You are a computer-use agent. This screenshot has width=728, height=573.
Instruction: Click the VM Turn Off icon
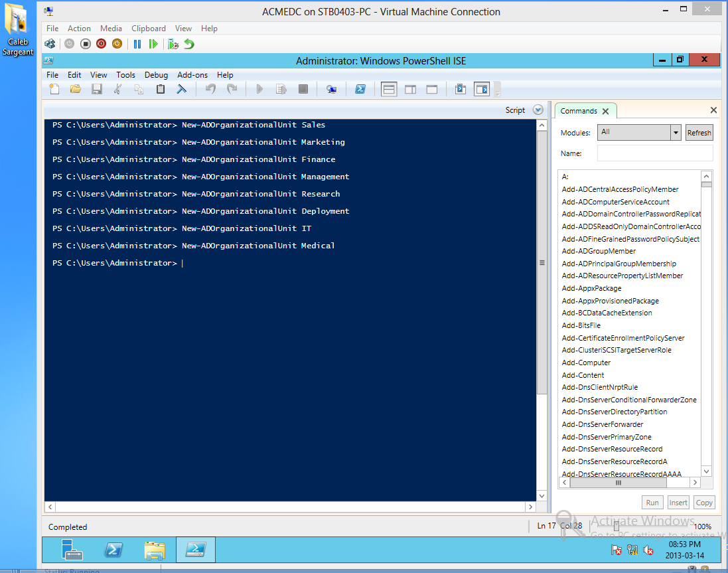tap(86, 44)
